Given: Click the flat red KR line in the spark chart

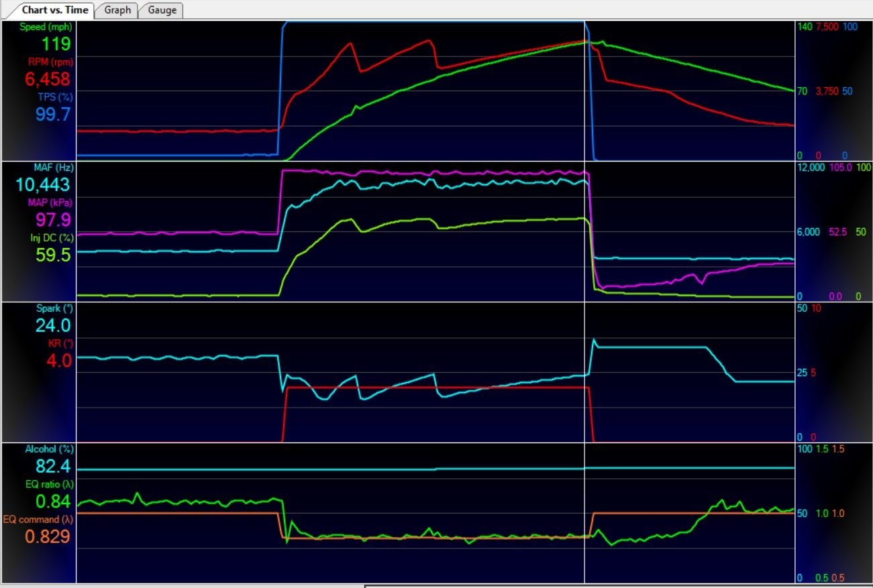Looking at the screenshot, I should (436, 388).
